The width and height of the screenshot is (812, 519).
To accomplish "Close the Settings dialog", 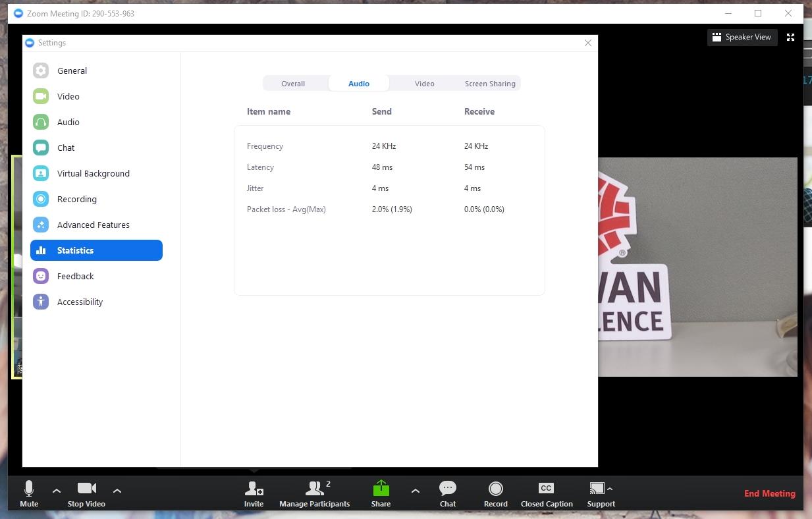I will click(588, 43).
